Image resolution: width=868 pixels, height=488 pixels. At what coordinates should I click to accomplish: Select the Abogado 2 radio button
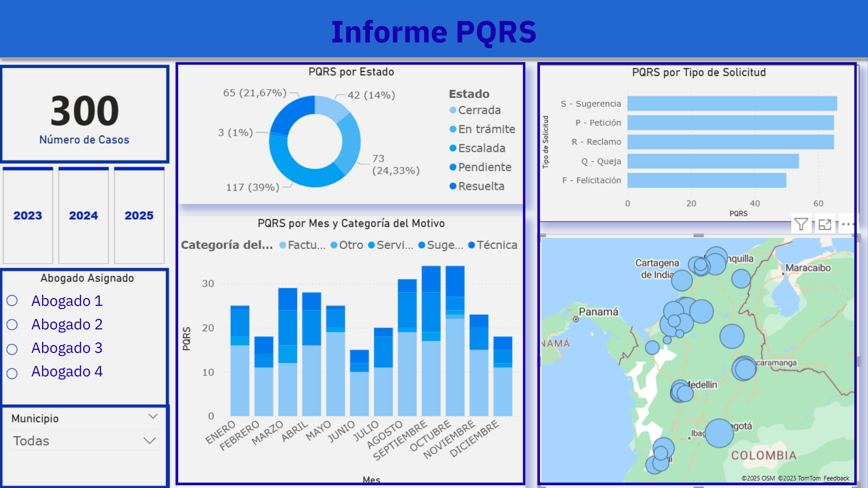(x=12, y=325)
